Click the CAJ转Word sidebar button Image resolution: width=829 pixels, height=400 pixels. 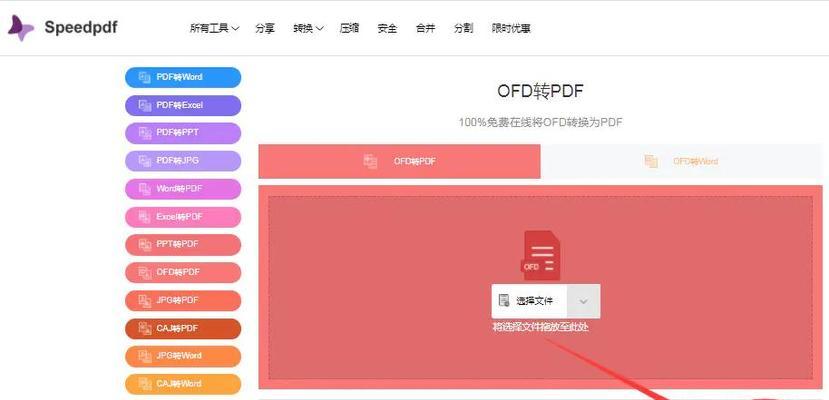point(183,384)
